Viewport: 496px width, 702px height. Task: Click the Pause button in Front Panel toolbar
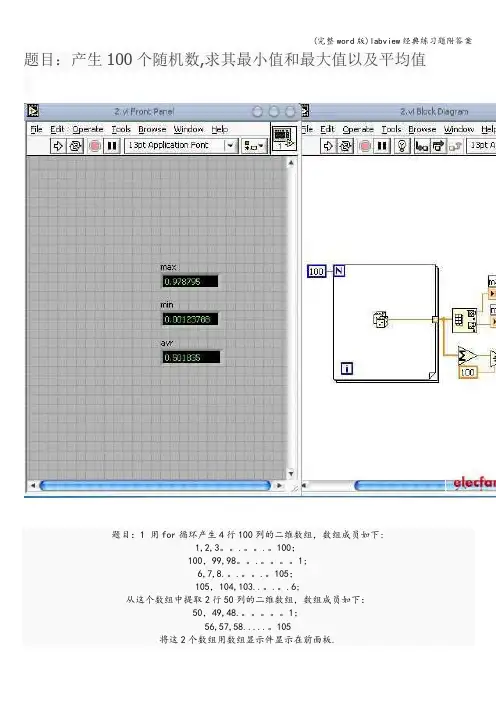[x=112, y=146]
